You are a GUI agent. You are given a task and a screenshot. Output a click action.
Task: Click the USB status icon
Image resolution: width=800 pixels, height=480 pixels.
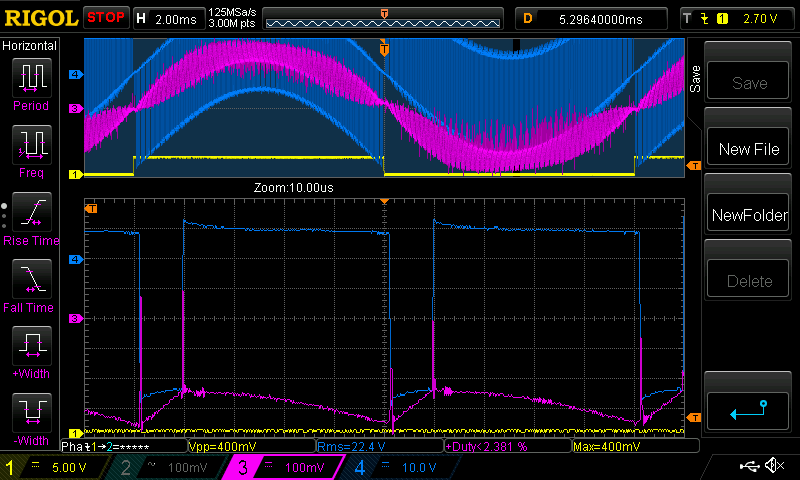[x=749, y=466]
